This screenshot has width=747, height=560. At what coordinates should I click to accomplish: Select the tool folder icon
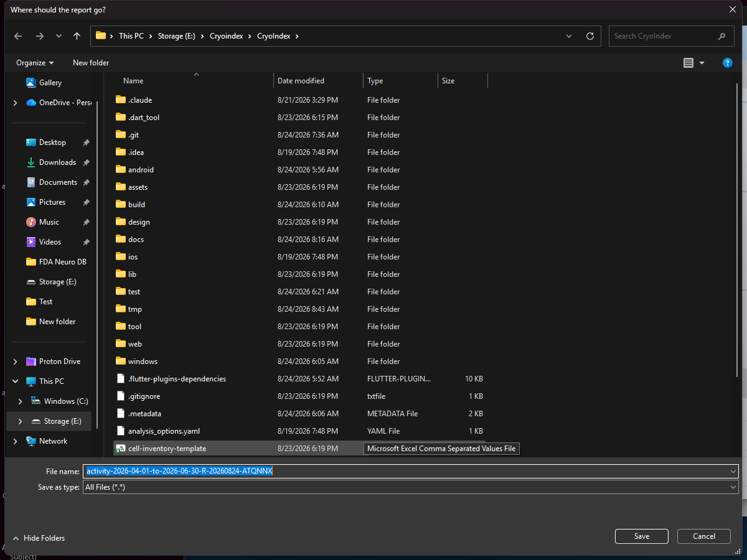tap(121, 327)
